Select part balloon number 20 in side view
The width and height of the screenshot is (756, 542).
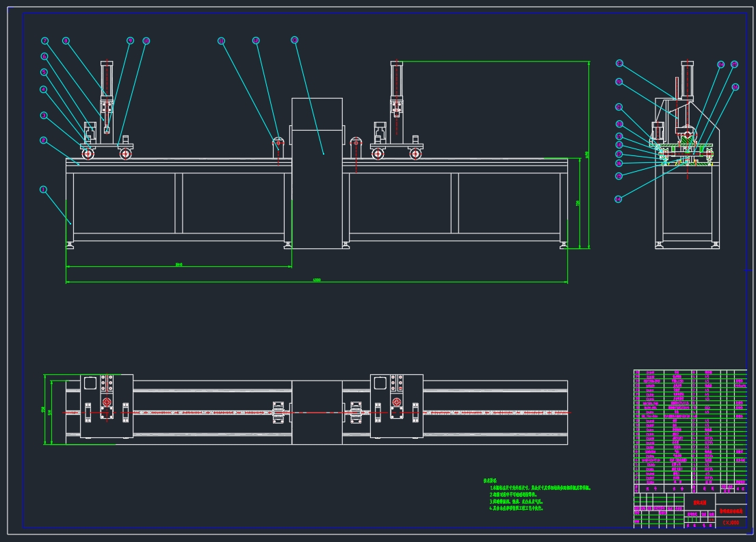(620, 124)
